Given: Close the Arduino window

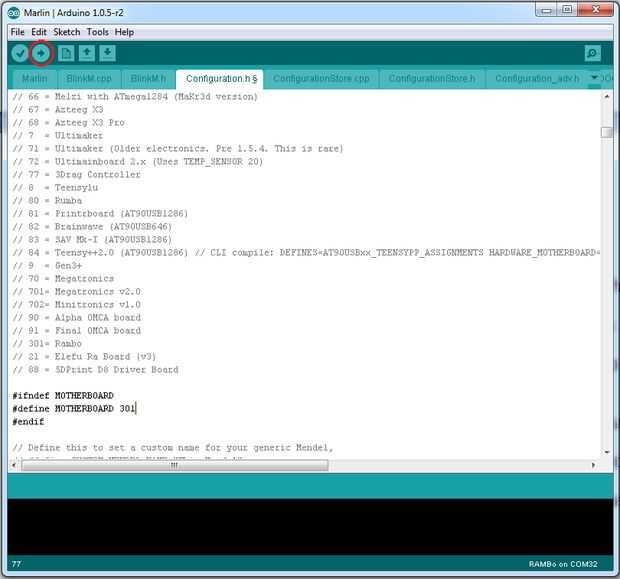Looking at the screenshot, I should tap(595, 10).
